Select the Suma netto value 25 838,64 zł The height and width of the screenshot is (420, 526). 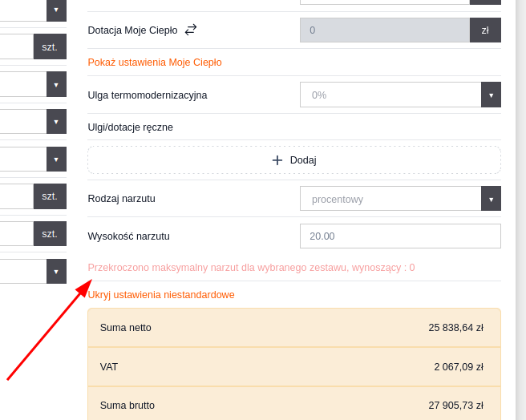pyautogui.click(x=455, y=328)
